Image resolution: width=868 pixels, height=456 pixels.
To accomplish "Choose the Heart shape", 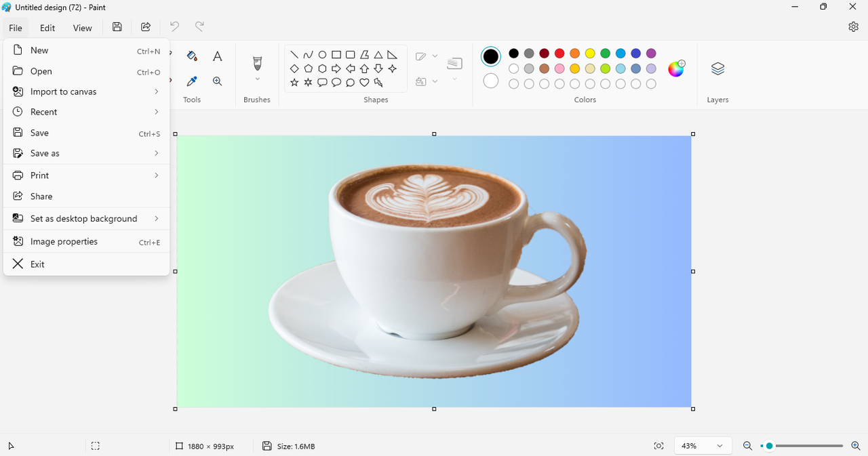I will pyautogui.click(x=365, y=83).
